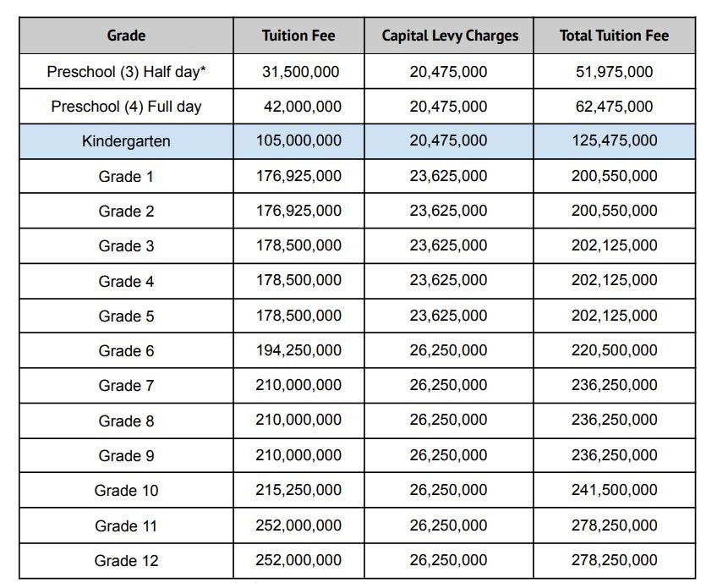Select the Preschool (3) Half day cell
Screen dimensions: 728x583
point(126,72)
